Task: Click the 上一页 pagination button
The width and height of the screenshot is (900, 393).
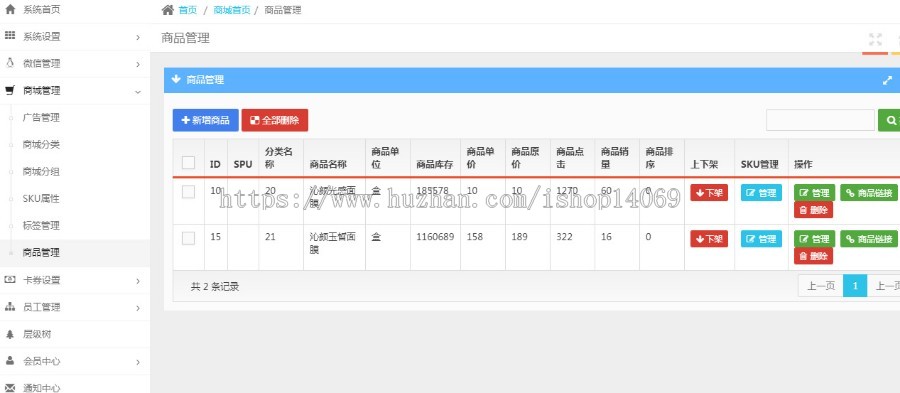Action: [x=821, y=286]
